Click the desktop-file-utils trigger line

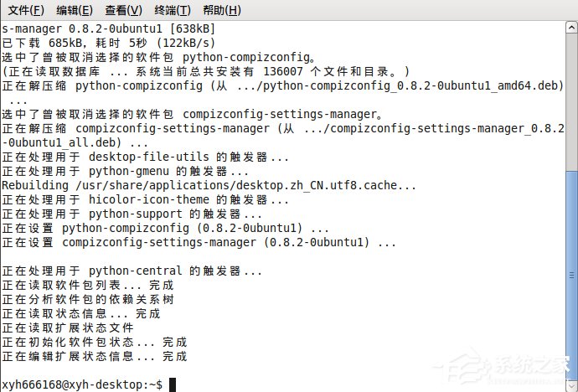click(145, 157)
